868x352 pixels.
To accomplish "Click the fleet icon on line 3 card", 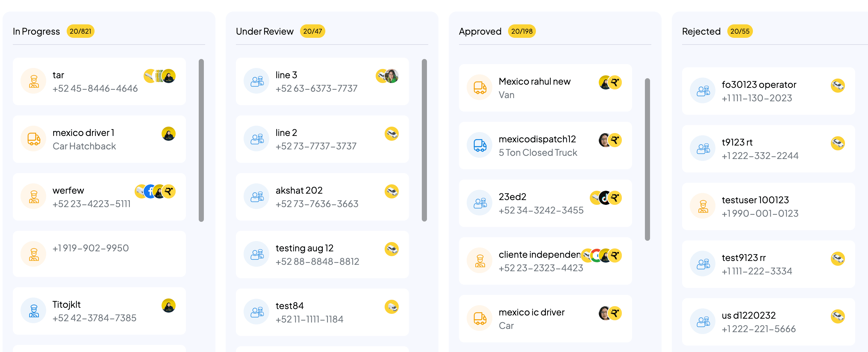I will point(256,81).
